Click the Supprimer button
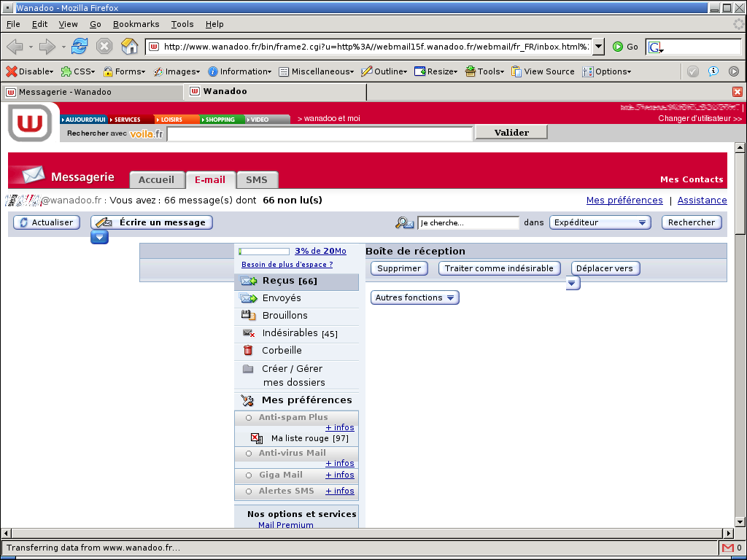Viewport: 747px width, 560px height. (399, 268)
